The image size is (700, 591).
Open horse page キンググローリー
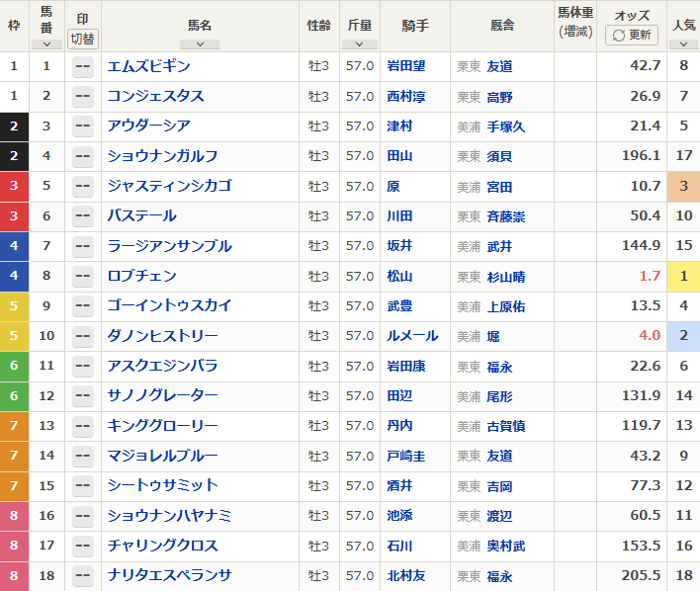click(163, 425)
